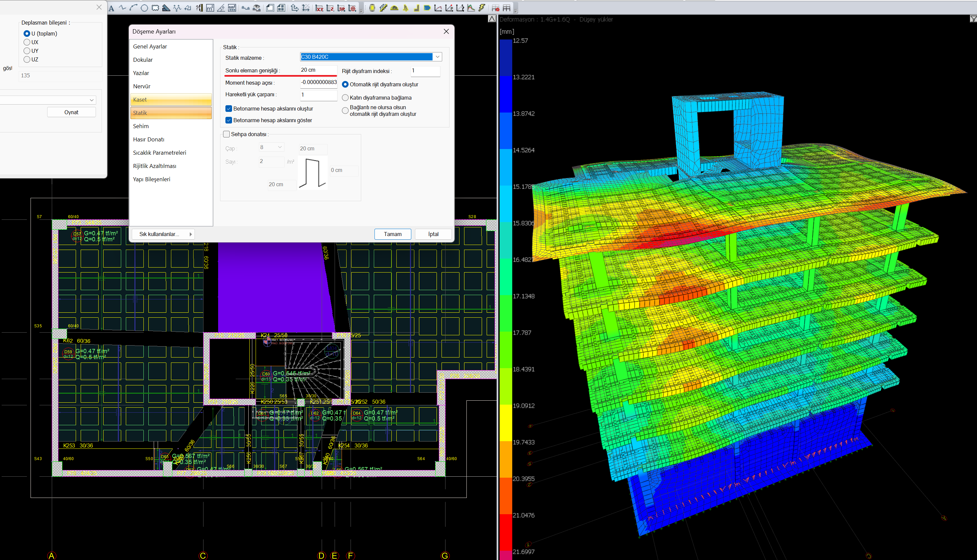Expand Sık kullanılanlar arrow menu

coord(191,234)
